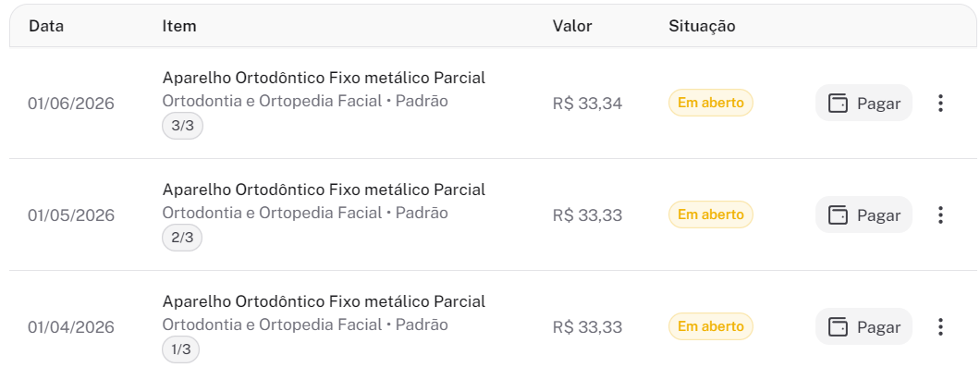The width and height of the screenshot is (980, 392).
Task: Open the Aparelho Ortodôntico item dated 01/06/2026
Action: [x=324, y=78]
